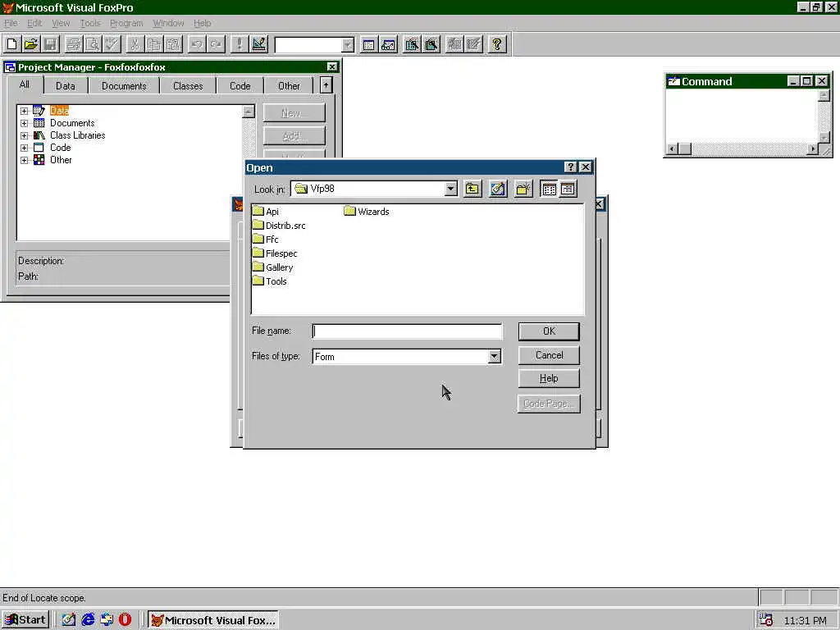Screen dimensions: 840x630
Task: Open the Command Window toolbar icon
Action: coord(368,44)
